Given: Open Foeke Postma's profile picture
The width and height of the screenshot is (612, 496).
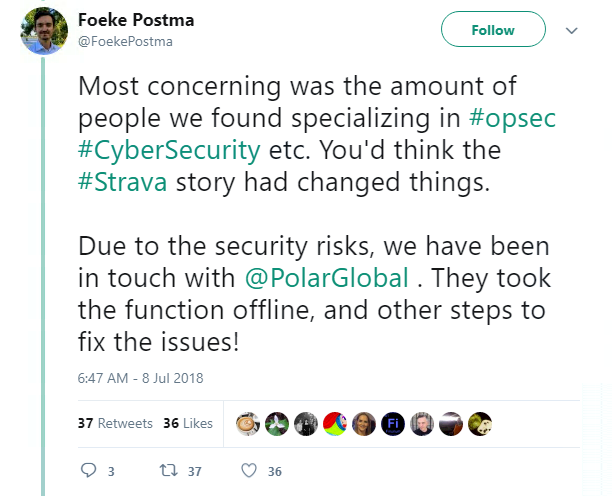Looking at the screenshot, I should pyautogui.click(x=44, y=31).
